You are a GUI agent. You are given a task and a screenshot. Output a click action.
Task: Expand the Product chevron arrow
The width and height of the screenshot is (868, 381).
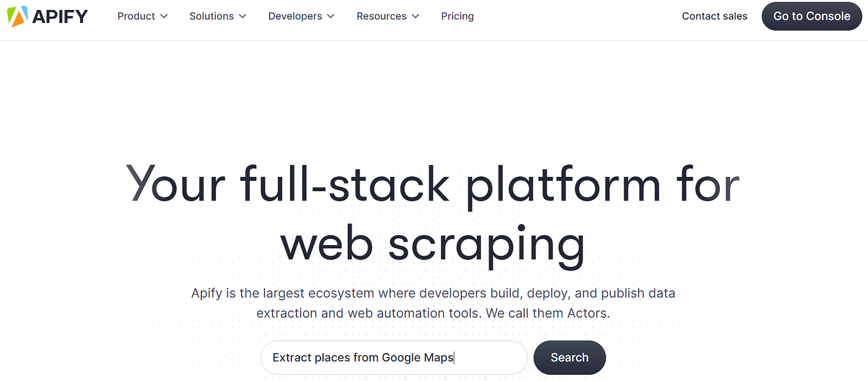(x=164, y=17)
